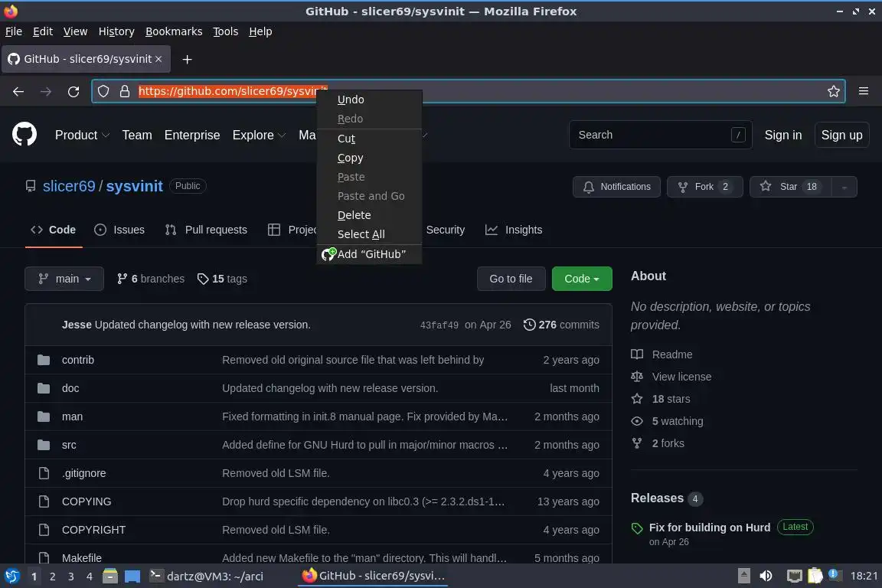
Task: Open the slicer69 owner link
Action: (69, 186)
